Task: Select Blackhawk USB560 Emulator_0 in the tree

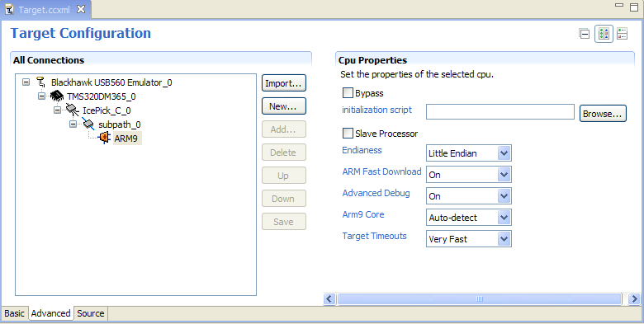Action: (x=111, y=82)
